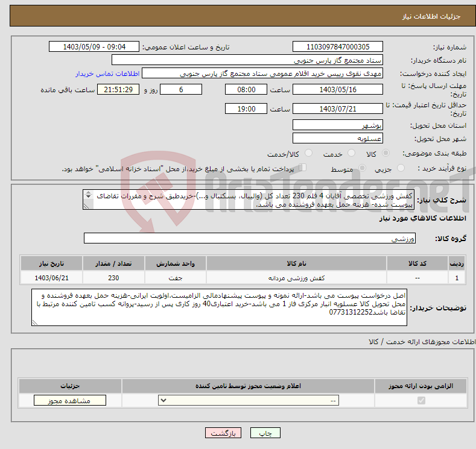Image resolution: width=476 pixels, height=449 pixels.
Task: Click the جزئیات اطلاعات نیاز page title
Action: click(431, 16)
